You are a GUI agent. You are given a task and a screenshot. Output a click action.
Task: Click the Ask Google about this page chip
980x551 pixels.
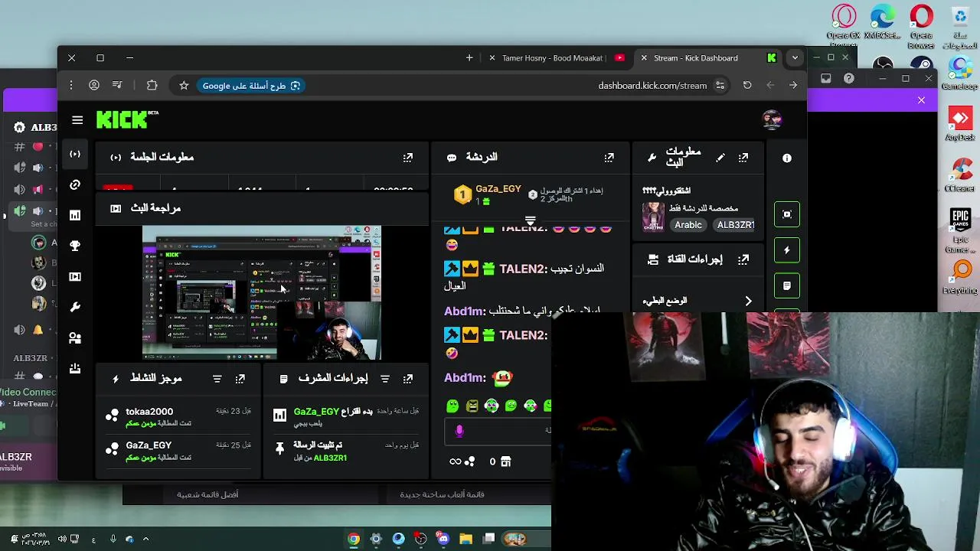251,86
